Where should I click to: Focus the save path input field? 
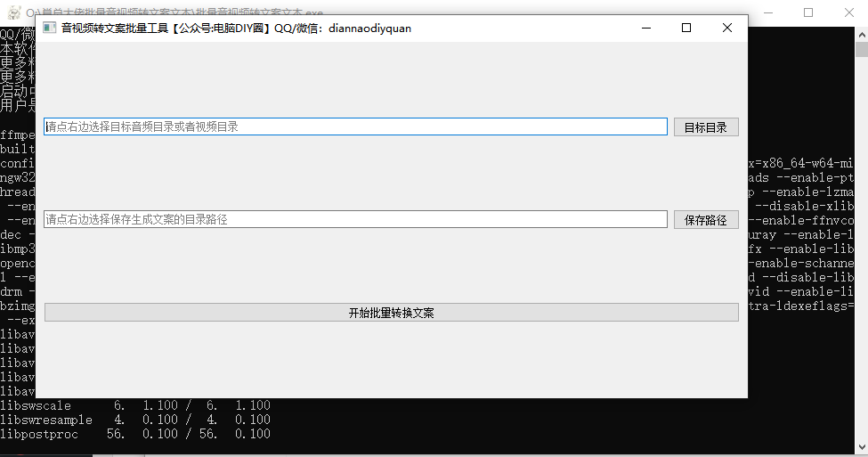pyautogui.click(x=355, y=219)
